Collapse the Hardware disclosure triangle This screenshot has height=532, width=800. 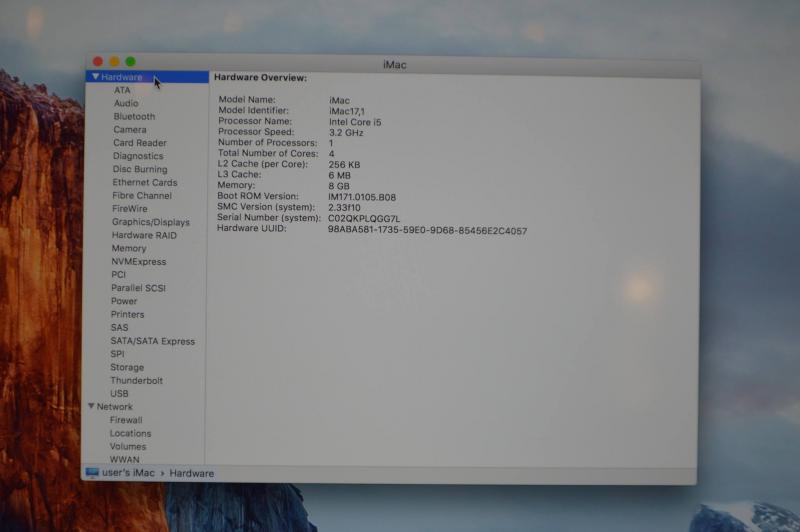[95, 77]
